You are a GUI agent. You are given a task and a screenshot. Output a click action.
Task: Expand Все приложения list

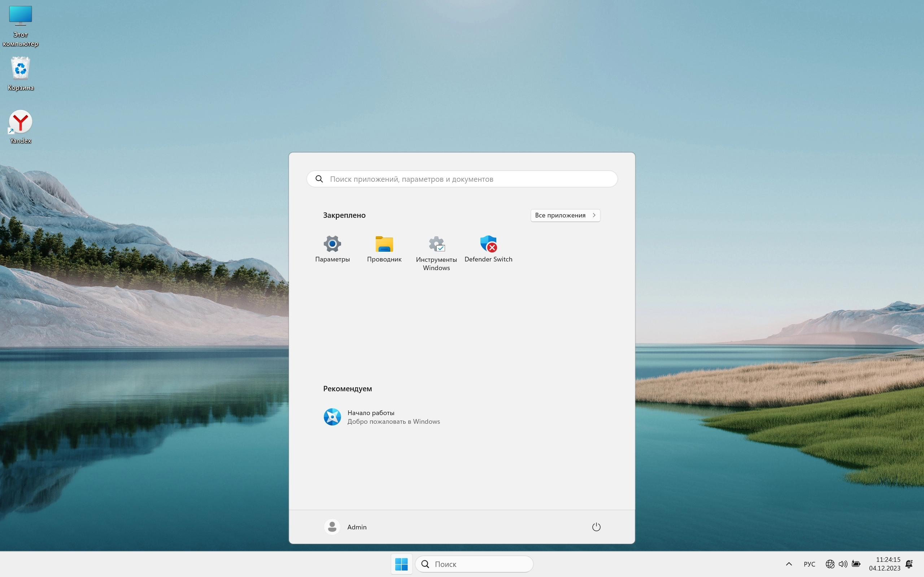click(565, 215)
